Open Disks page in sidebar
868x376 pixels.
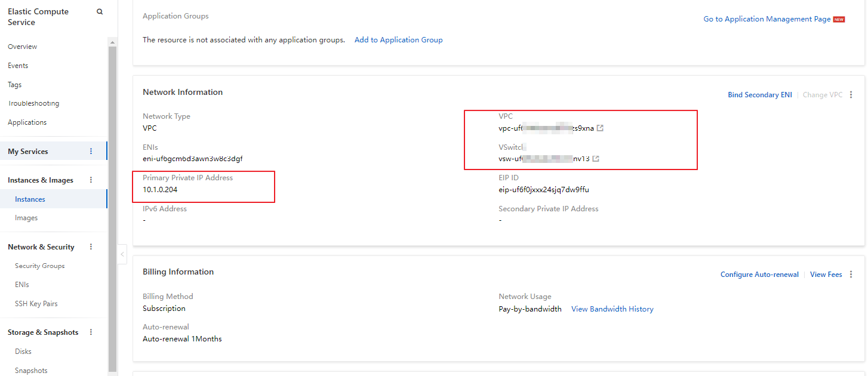tap(23, 352)
